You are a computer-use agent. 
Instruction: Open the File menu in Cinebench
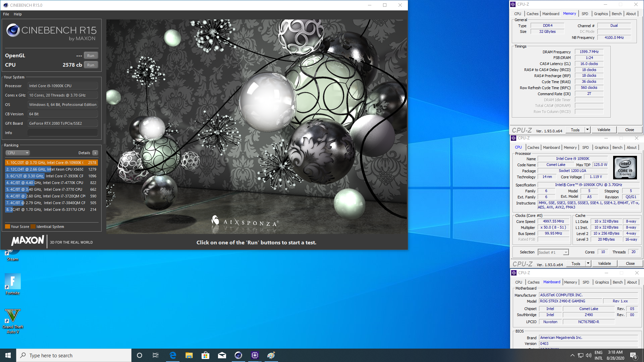(6, 14)
